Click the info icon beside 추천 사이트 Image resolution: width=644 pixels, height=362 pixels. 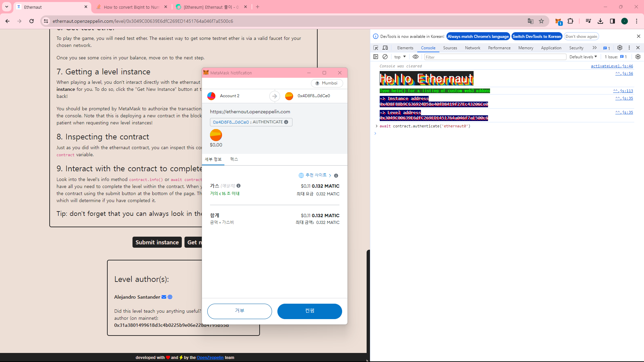[x=336, y=176]
